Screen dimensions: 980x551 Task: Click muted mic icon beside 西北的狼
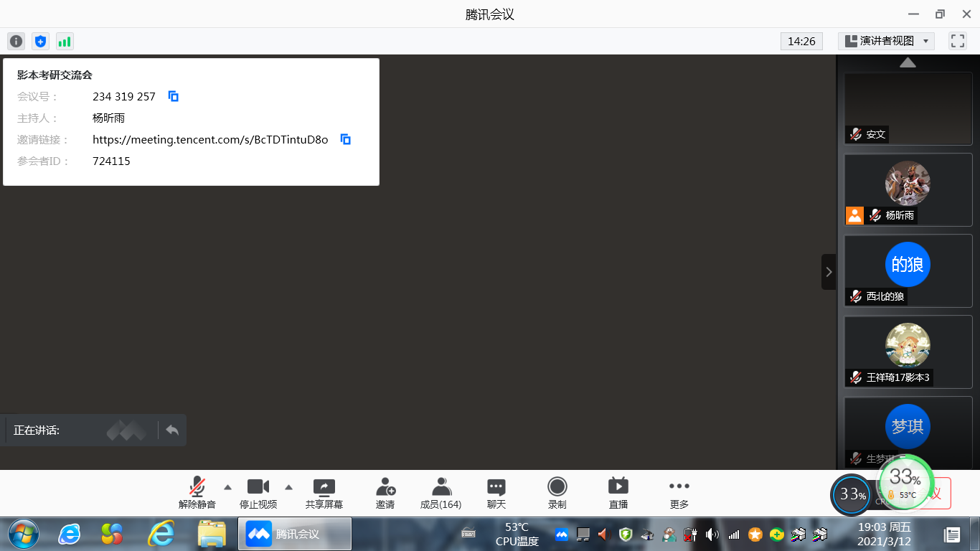(855, 296)
